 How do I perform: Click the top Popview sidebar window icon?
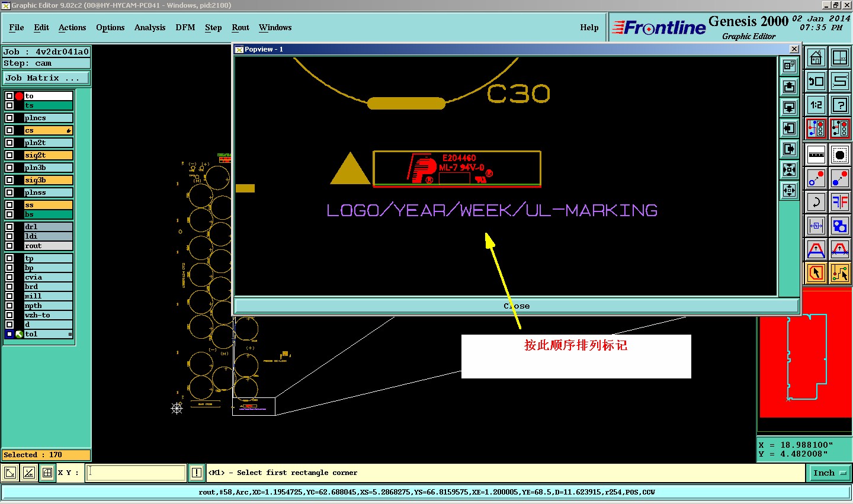[x=789, y=66]
